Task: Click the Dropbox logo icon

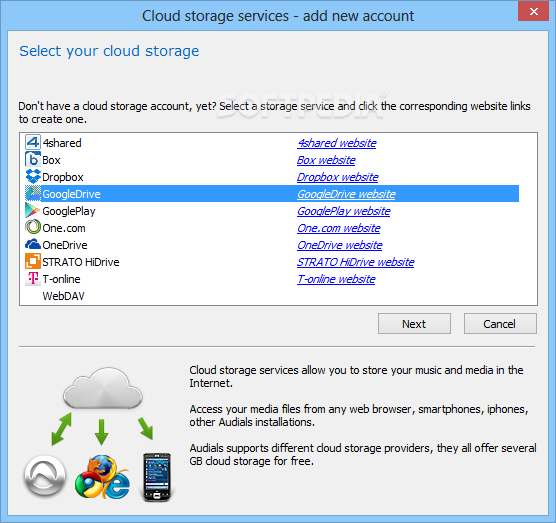Action: click(33, 176)
